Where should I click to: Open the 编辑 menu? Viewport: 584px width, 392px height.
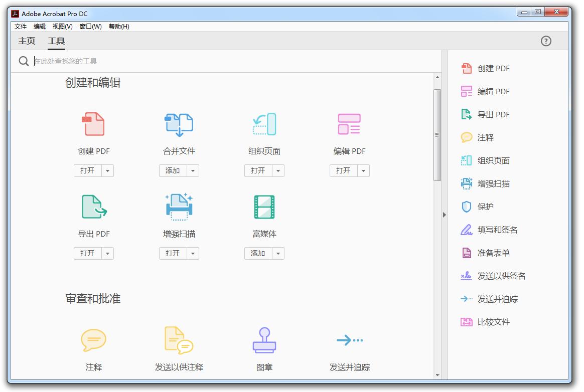click(x=40, y=27)
